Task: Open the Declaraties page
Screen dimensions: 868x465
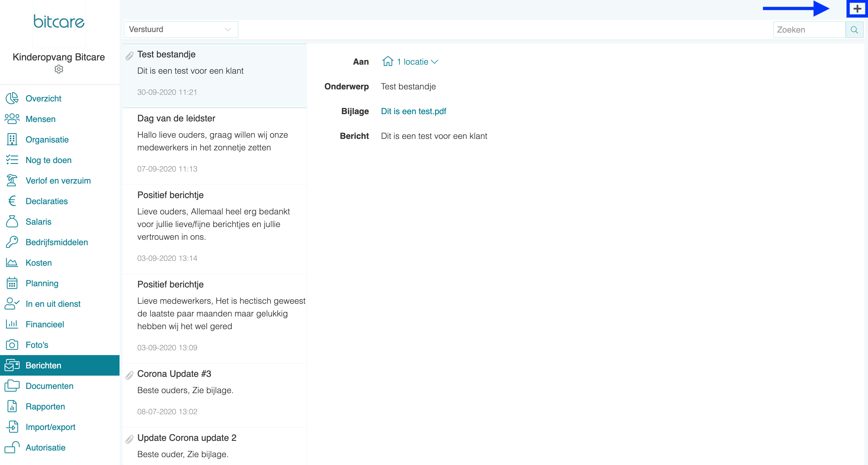Action: click(x=60, y=201)
